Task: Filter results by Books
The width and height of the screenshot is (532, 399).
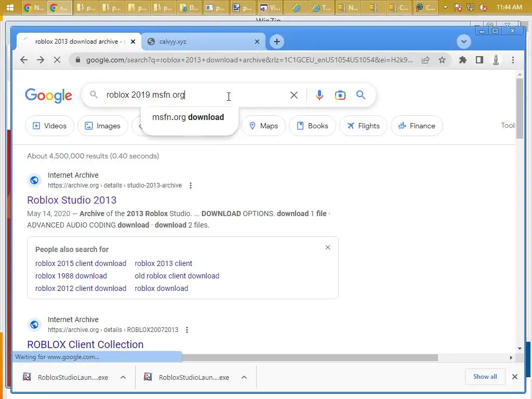Action: (312, 126)
